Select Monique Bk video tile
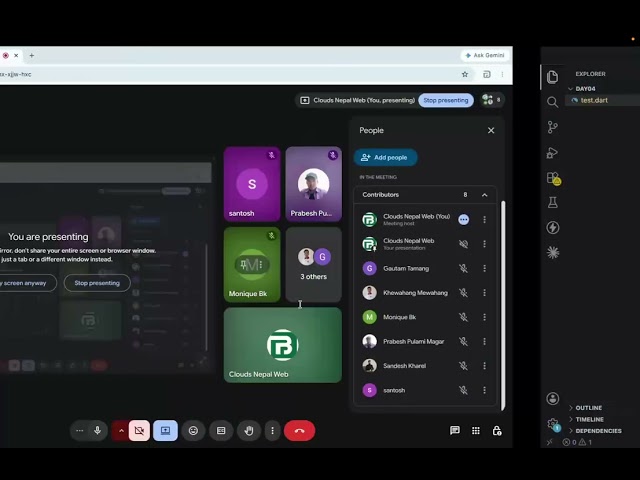This screenshot has width=640, height=480. [252, 264]
